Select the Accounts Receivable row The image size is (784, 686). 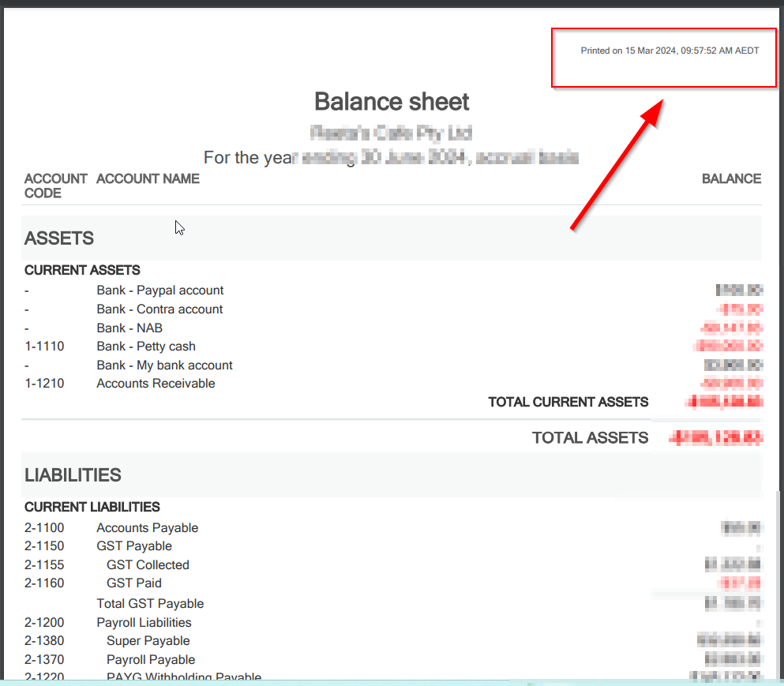(x=392, y=383)
